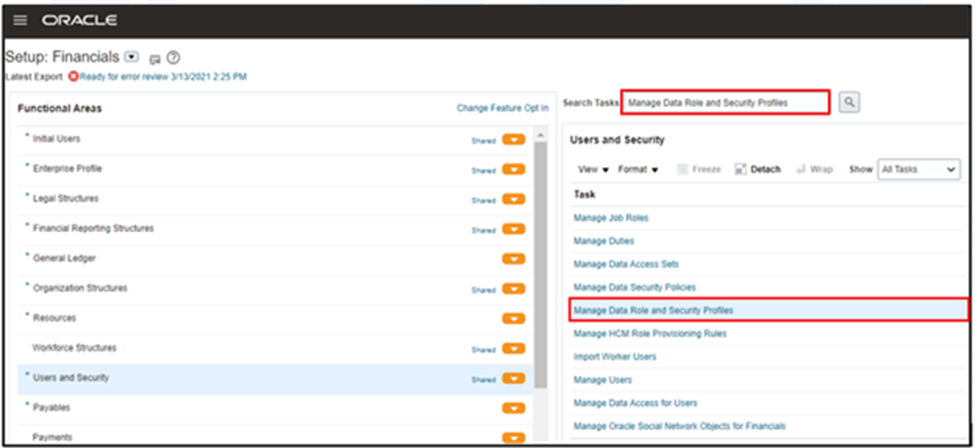This screenshot has height=448, width=975.
Task: Select Workforce Structures functional area
Action: (x=74, y=347)
